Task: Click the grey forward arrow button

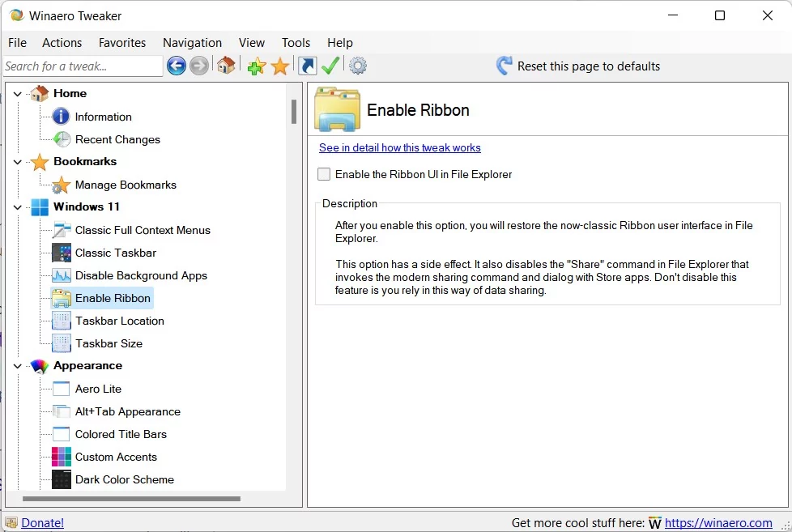Action: click(199, 66)
